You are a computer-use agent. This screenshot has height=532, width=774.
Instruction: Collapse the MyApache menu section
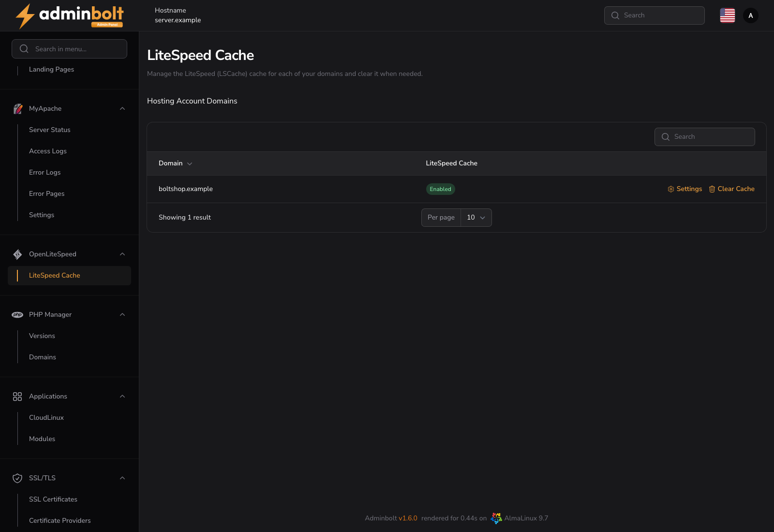[x=122, y=109]
